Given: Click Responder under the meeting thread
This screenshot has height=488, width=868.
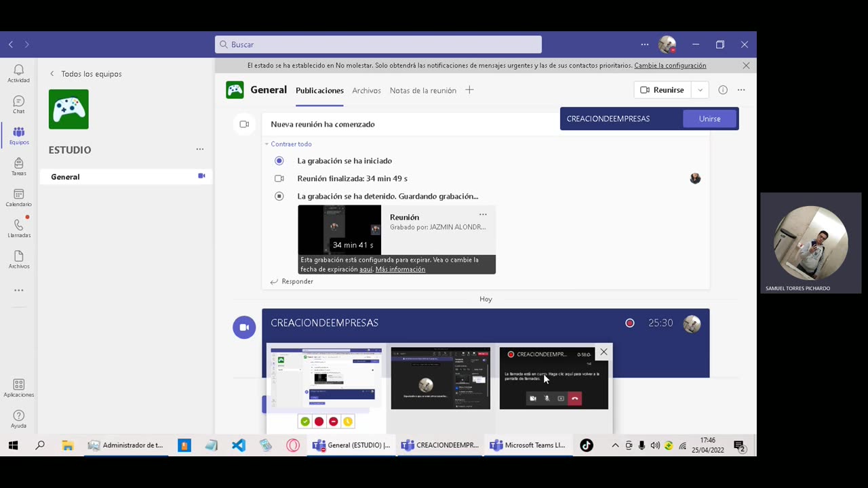Looking at the screenshot, I should (x=292, y=281).
